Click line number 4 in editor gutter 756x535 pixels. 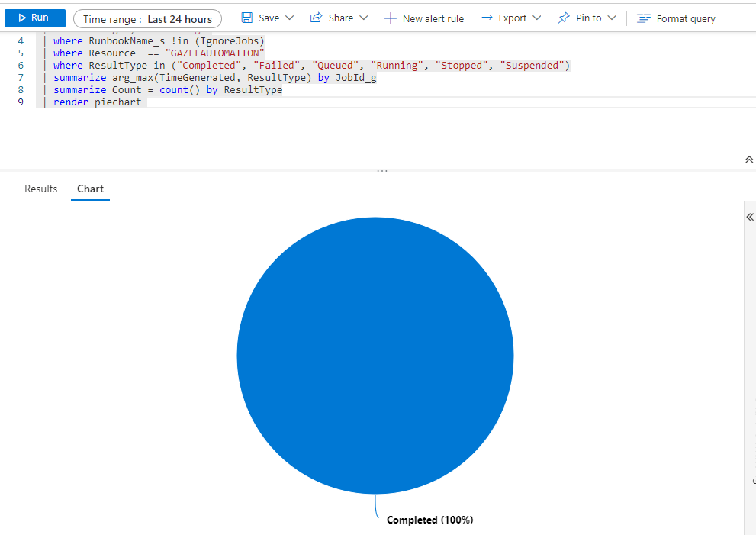coord(21,41)
